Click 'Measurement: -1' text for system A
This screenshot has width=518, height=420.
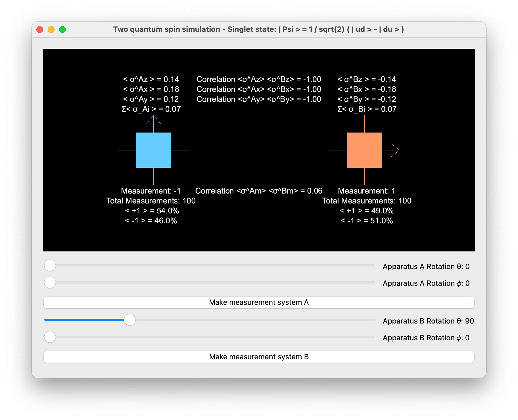point(151,191)
